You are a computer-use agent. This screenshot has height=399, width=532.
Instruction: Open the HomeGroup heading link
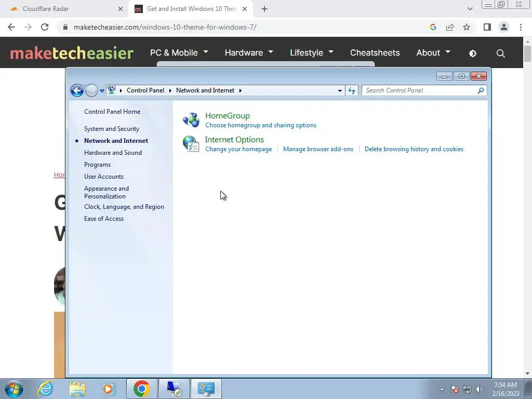tap(228, 116)
